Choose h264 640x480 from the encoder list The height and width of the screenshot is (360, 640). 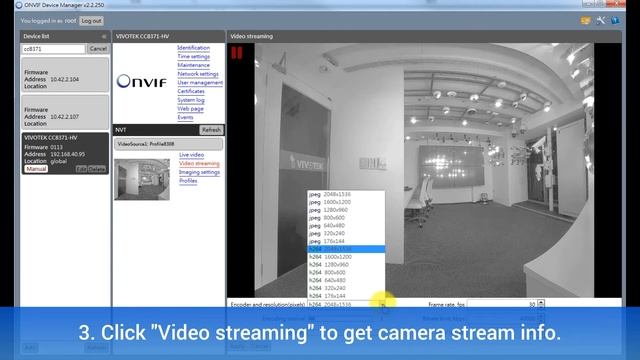coord(346,280)
